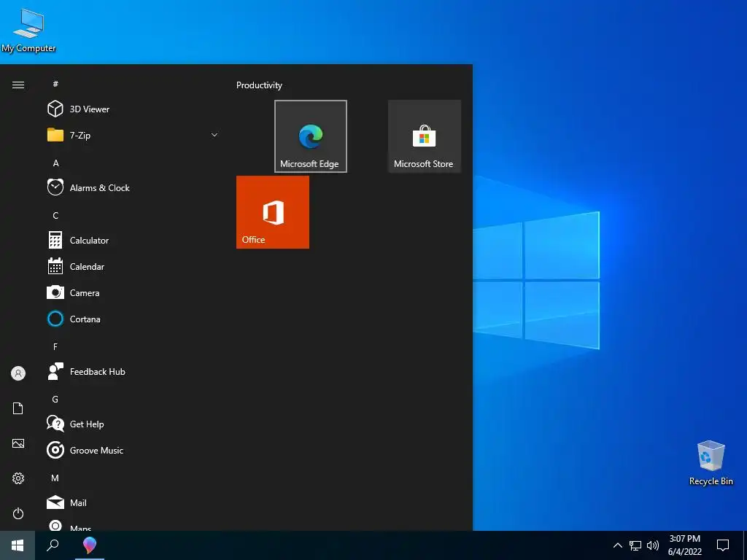This screenshot has width=747, height=560.
Task: Open the Calculator app
Action: coord(131,241)
